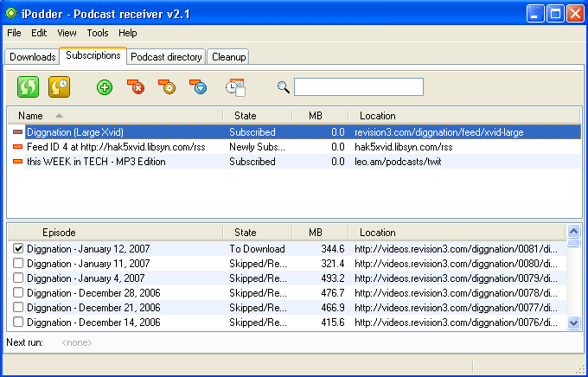
Task: Check Diggnation - January 4, 2007 episode
Action: 18,278
